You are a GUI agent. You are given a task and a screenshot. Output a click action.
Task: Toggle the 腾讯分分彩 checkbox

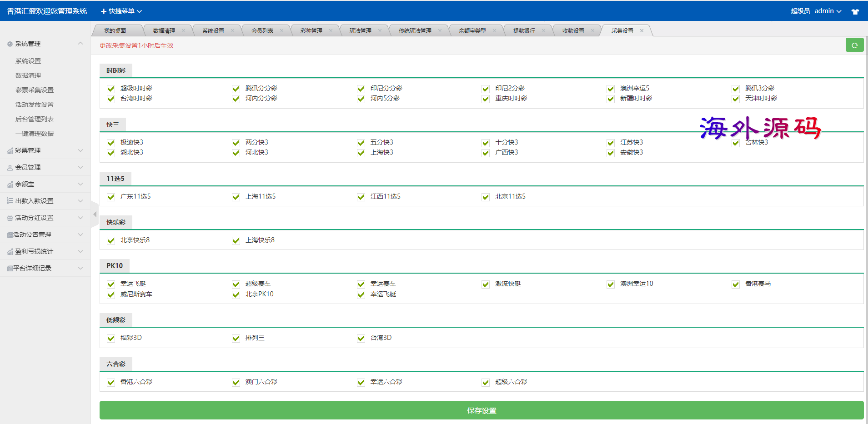(236, 89)
